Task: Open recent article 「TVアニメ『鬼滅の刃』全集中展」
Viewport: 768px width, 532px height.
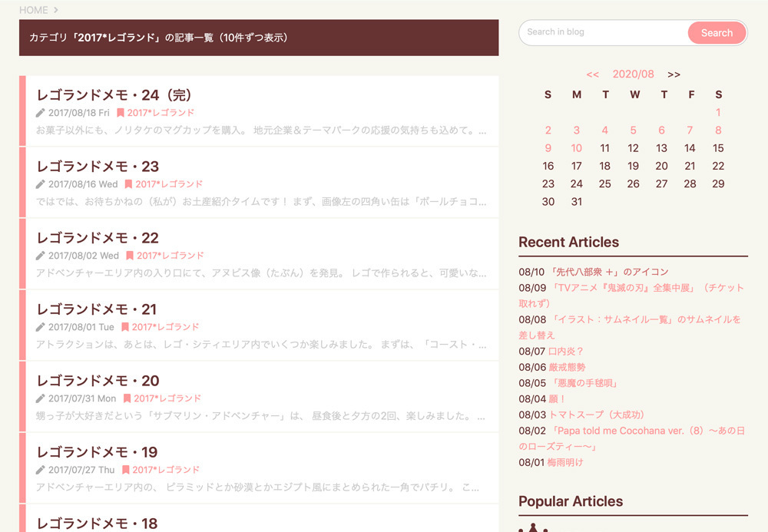Action: pyautogui.click(x=631, y=296)
